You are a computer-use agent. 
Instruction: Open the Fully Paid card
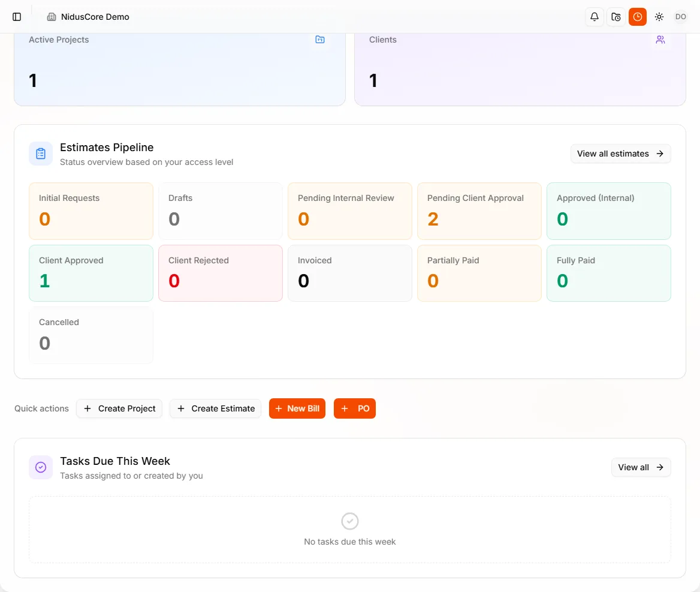609,273
